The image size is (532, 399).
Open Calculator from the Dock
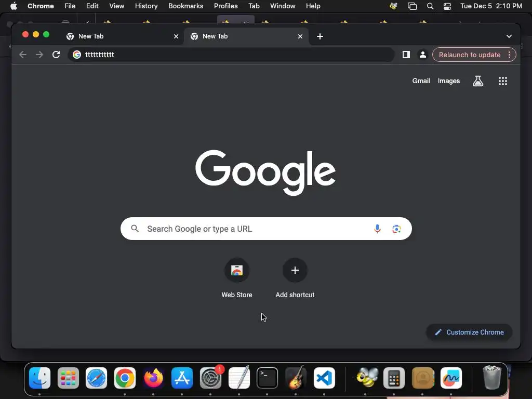tap(394, 378)
